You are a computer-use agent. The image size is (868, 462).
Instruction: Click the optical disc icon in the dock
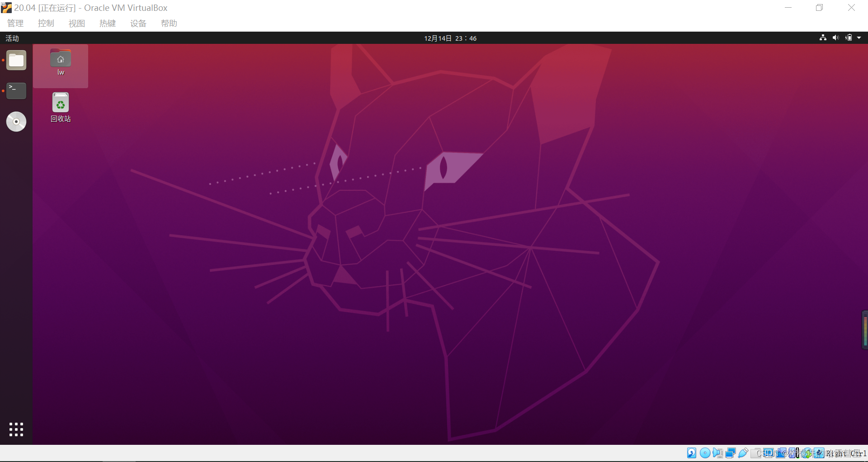coord(16,122)
